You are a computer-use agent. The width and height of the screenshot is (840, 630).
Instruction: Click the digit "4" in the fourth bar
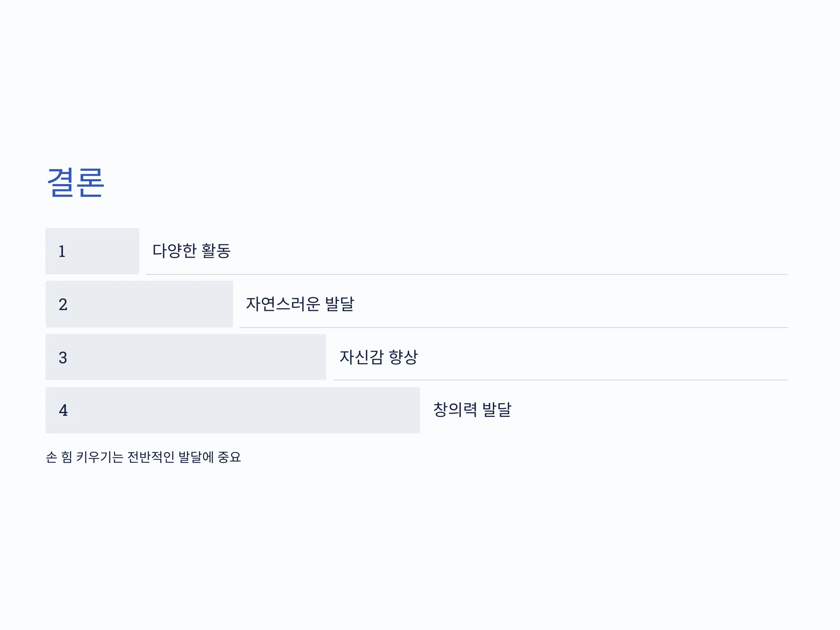[x=63, y=410]
